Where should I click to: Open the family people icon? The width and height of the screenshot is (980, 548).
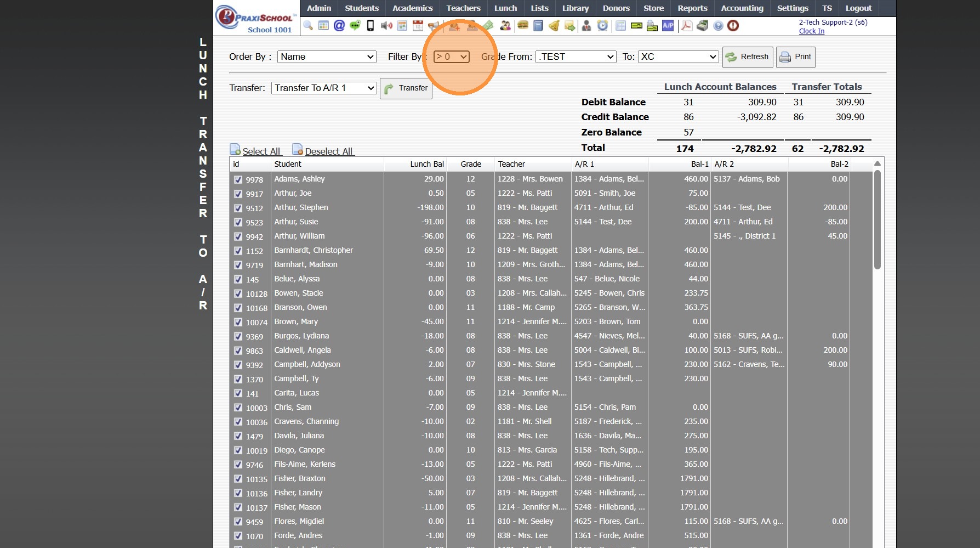tap(505, 26)
